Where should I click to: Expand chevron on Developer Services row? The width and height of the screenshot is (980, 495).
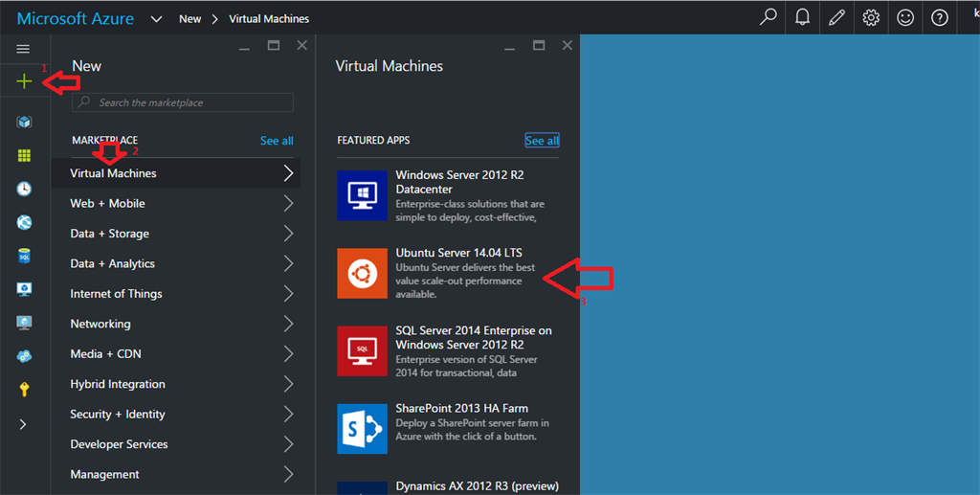click(288, 443)
